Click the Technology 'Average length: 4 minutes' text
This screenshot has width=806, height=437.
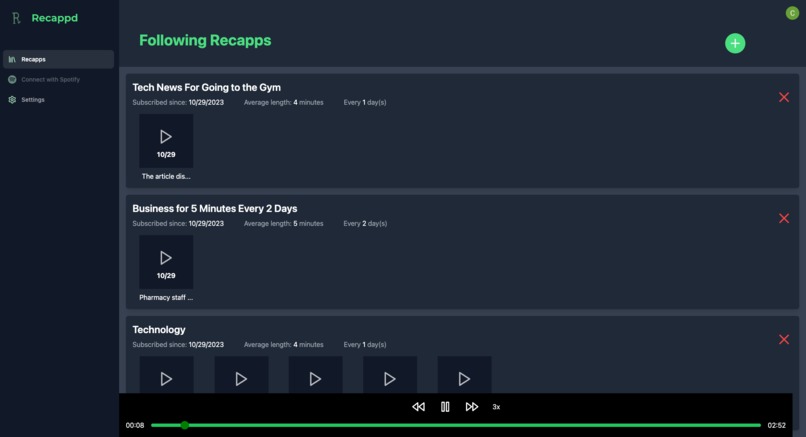284,344
